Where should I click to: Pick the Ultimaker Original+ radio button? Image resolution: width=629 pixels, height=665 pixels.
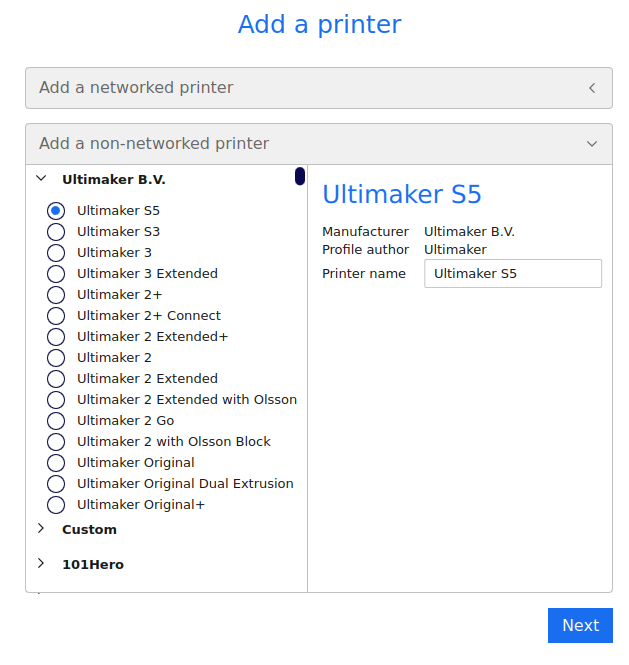56,505
